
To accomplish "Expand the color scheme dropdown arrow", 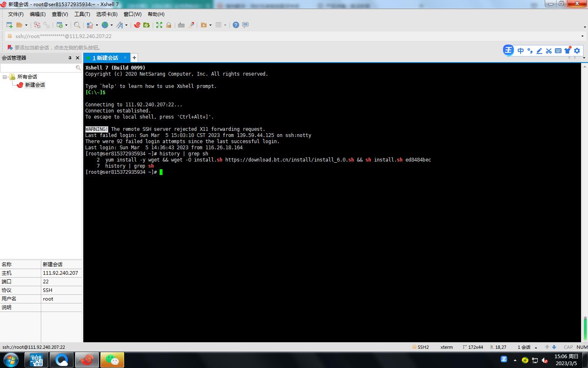I will [97, 25].
